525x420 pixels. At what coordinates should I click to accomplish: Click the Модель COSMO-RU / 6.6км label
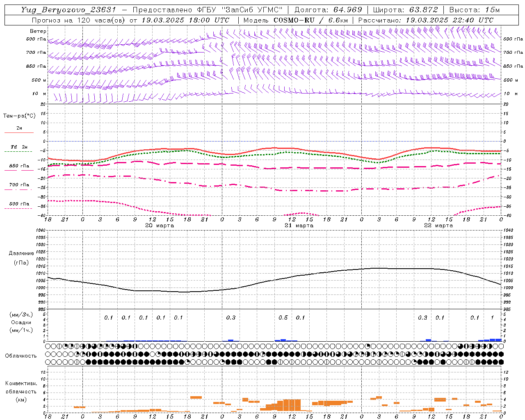295,20
